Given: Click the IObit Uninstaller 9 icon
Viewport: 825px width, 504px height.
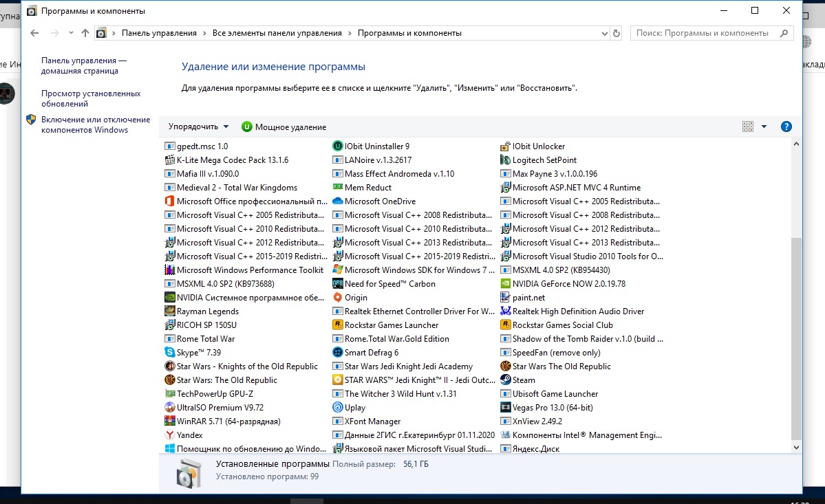Looking at the screenshot, I should [x=338, y=146].
